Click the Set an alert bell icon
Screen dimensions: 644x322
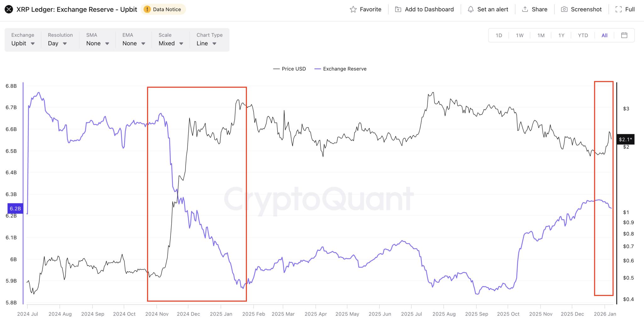[x=471, y=9]
